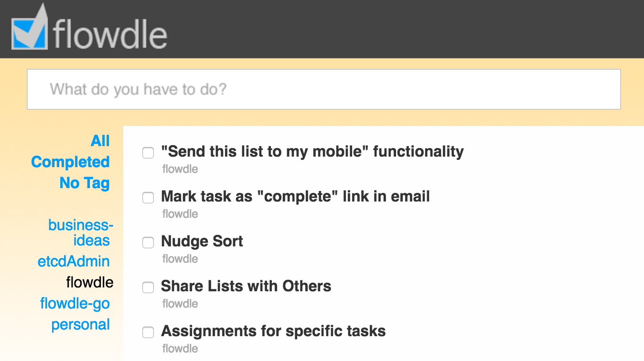The image size is (644, 361).
Task: Open the Completed tasks filter
Action: (x=70, y=162)
